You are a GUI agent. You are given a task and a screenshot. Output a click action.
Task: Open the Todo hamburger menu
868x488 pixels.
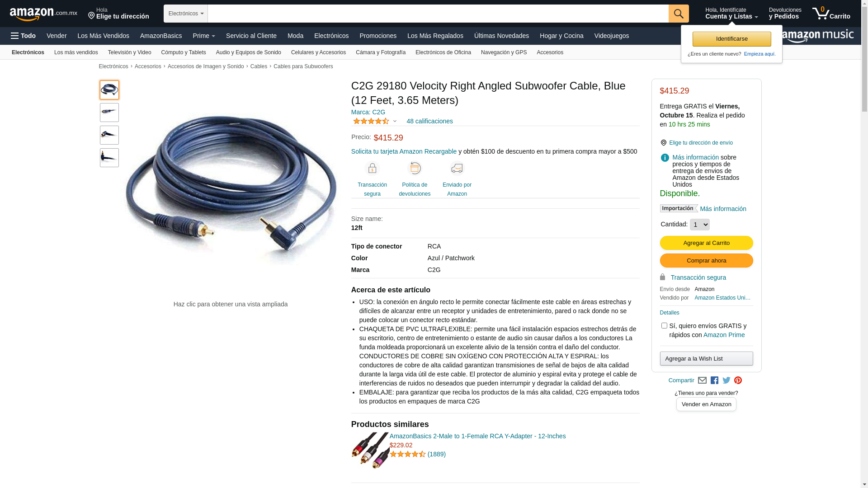23,36
